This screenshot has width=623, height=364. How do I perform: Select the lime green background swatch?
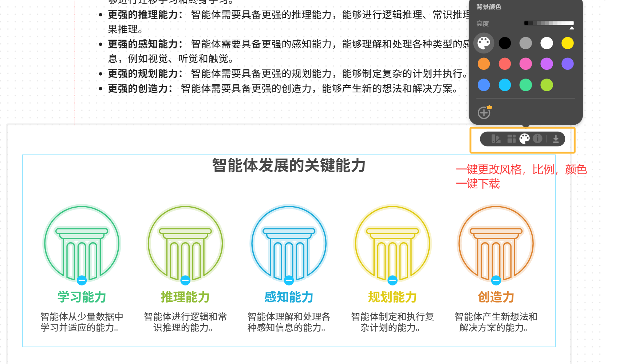coord(547,85)
